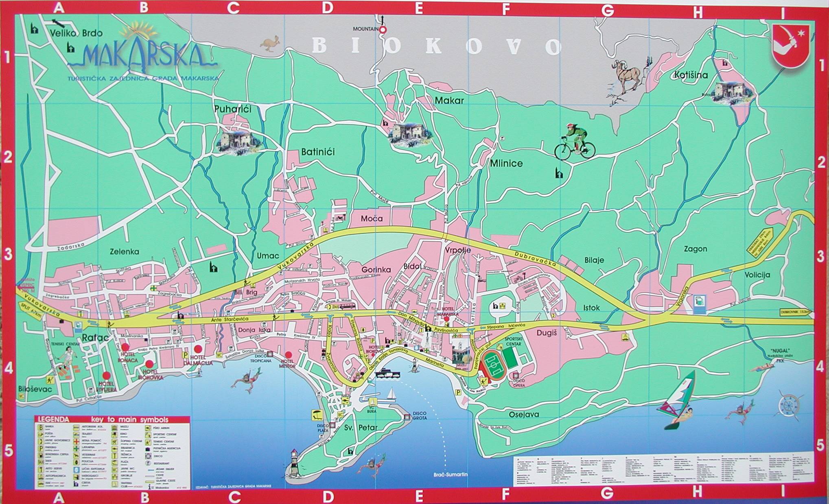Click the red Mountain marker circle at top

pos(383,29)
